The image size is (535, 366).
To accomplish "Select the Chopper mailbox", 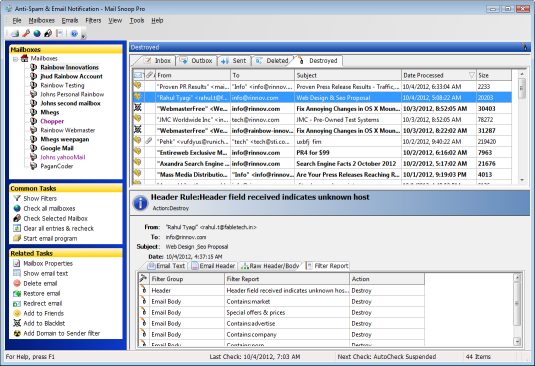I will (52, 121).
